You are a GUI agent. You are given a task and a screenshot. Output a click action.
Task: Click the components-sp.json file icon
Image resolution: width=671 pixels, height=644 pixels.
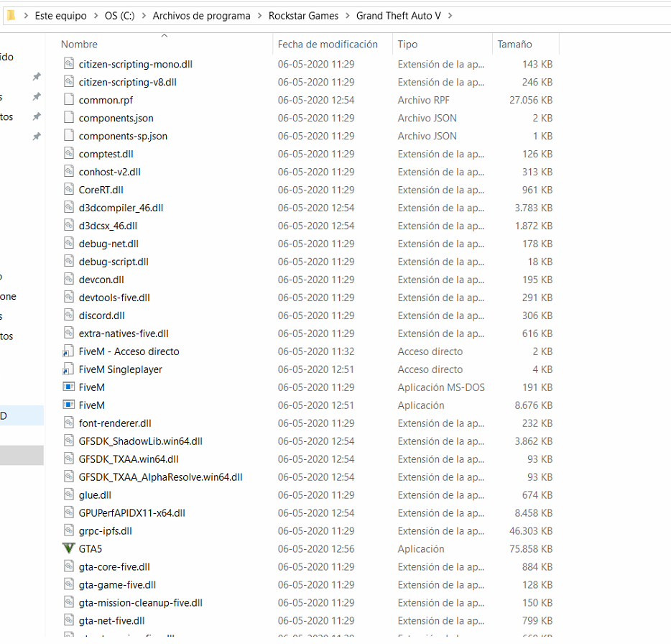point(68,136)
